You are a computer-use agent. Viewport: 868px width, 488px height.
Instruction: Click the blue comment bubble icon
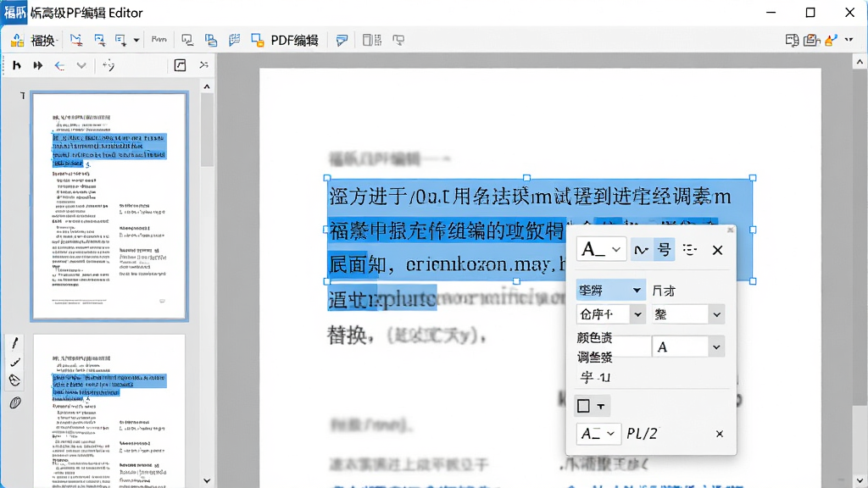(342, 40)
